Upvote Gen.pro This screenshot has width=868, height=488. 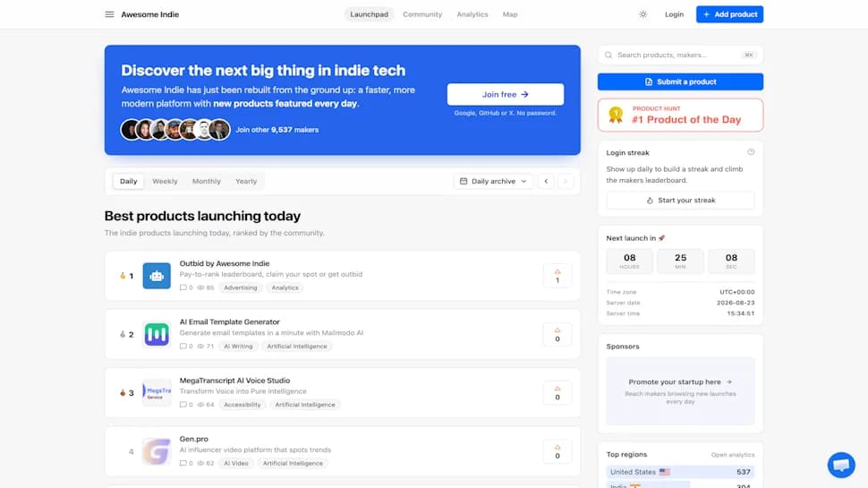pyautogui.click(x=557, y=451)
